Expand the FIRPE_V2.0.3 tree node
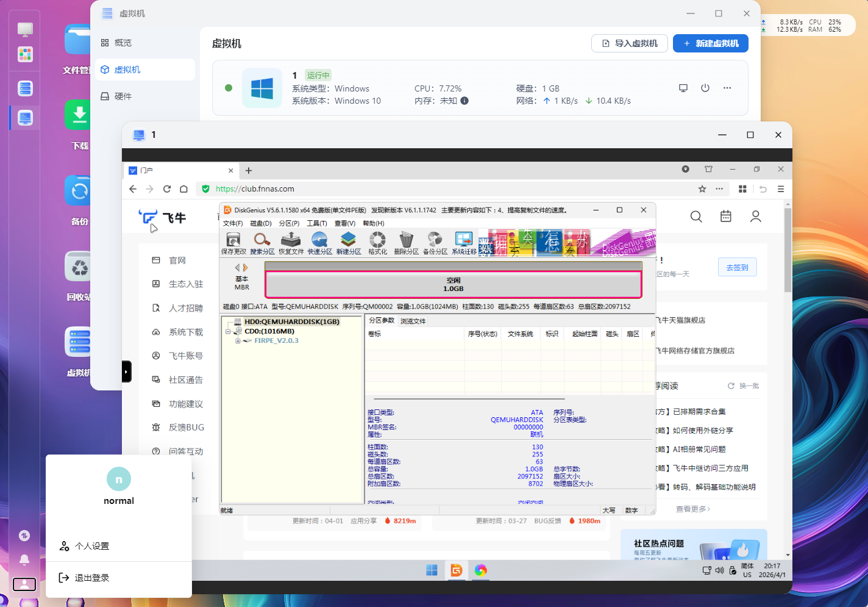The image size is (868, 607). tap(238, 341)
